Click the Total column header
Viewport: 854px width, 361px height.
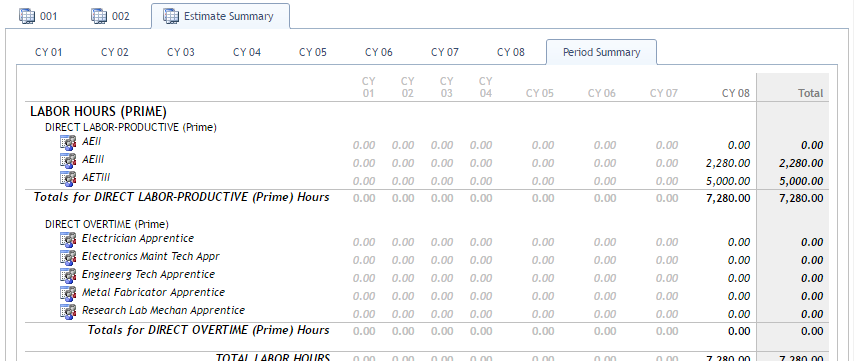[x=810, y=93]
